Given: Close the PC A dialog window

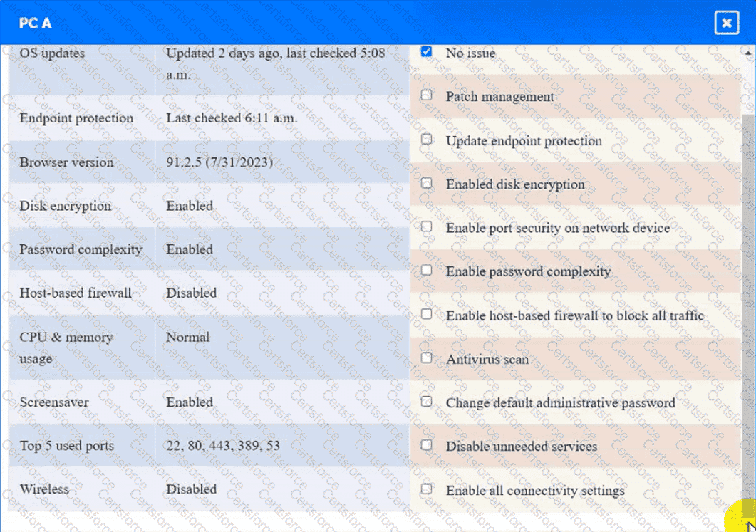Looking at the screenshot, I should click(726, 23).
